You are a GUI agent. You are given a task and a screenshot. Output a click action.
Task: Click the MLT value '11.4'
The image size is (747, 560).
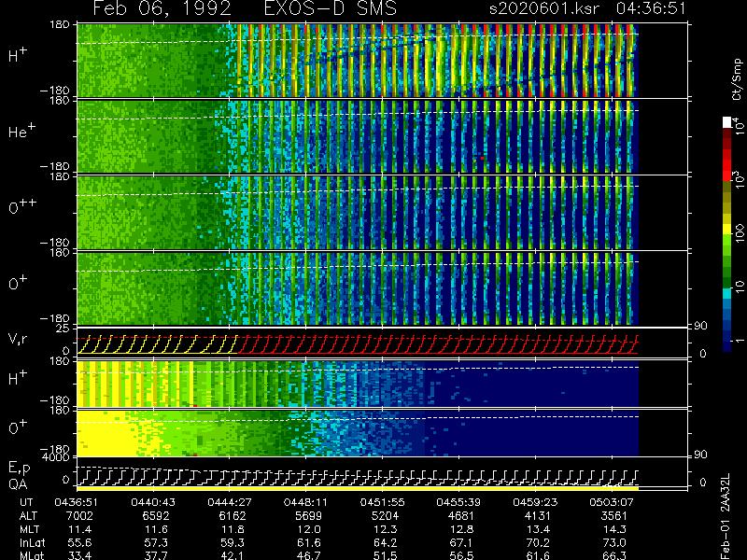point(80,529)
